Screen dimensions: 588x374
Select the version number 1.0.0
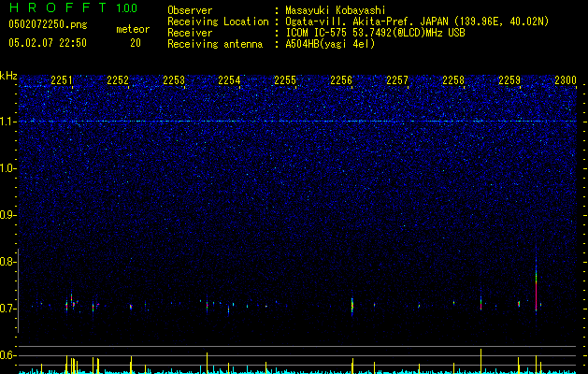tap(127, 7)
